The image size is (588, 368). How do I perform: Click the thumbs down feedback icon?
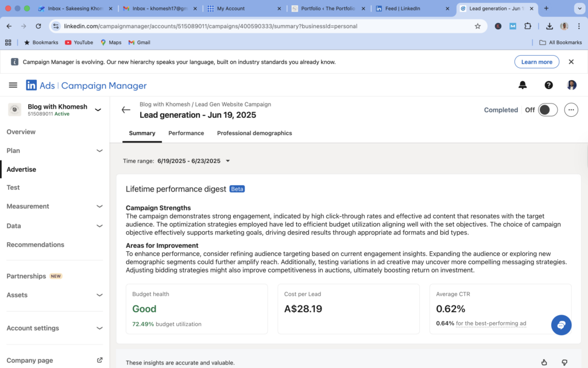coord(564,362)
